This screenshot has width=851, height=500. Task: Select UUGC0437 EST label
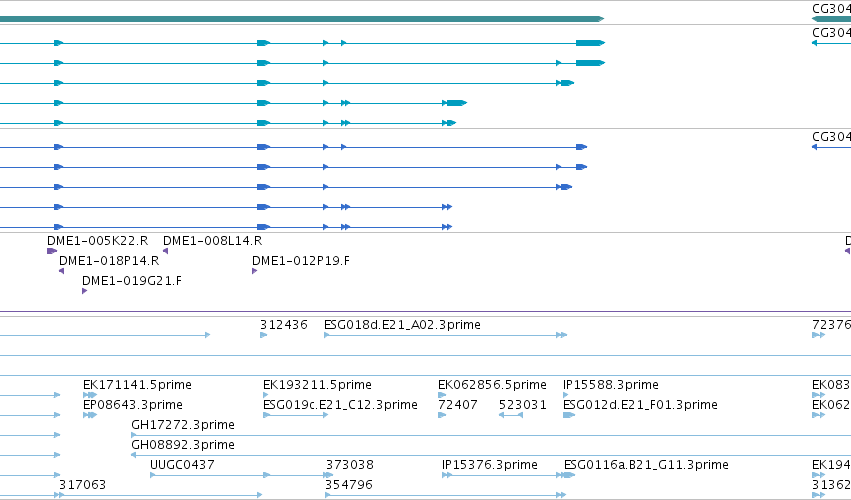point(182,465)
